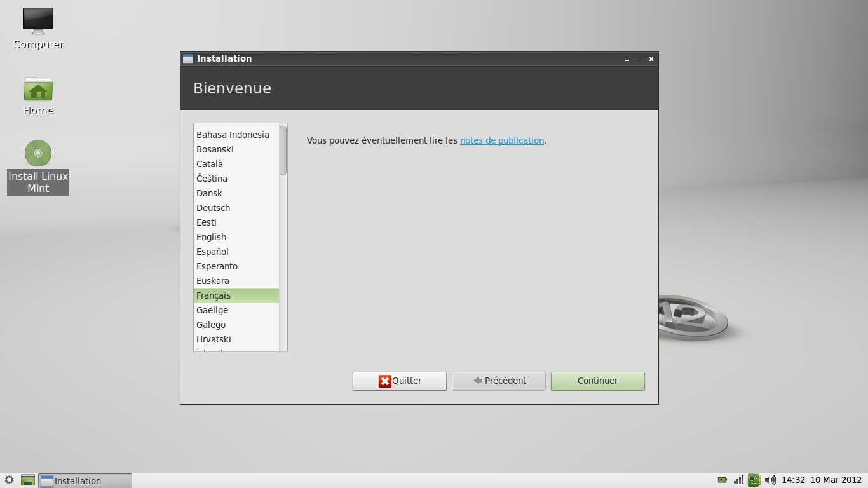Minimize the Installation window
This screenshot has width=868, height=488.
[x=627, y=59]
